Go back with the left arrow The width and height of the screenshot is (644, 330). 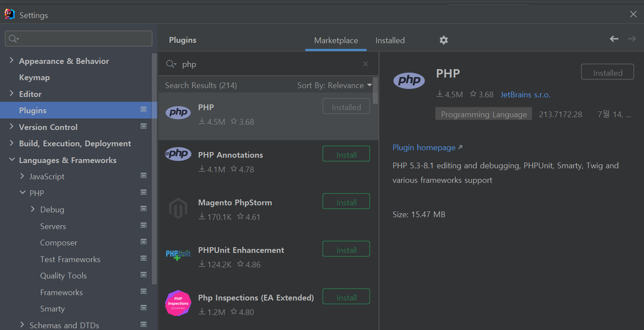614,39
